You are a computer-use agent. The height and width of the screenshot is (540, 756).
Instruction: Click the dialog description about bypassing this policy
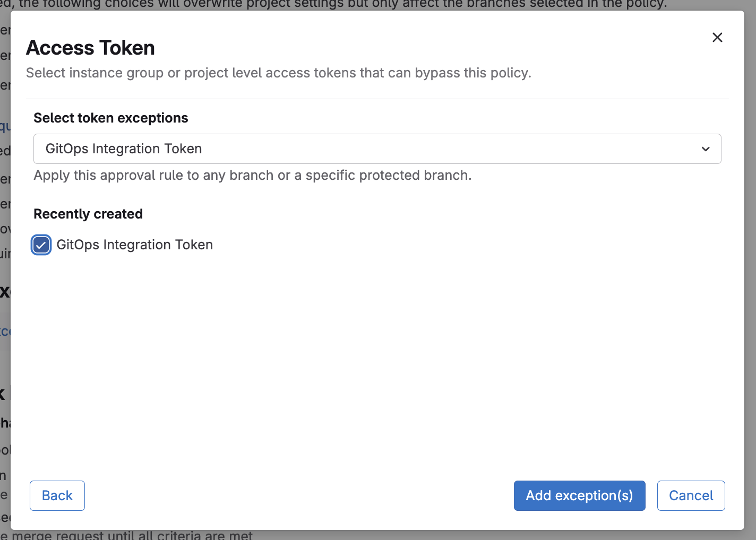coord(278,73)
